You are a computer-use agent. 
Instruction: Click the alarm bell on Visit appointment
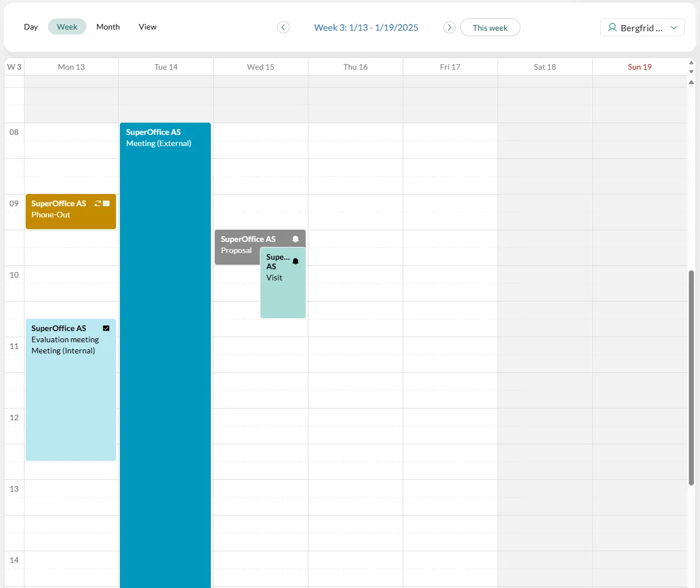pos(296,261)
